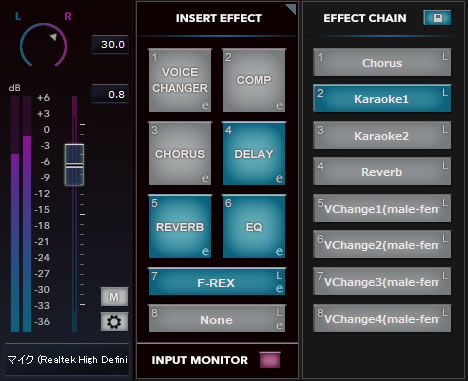468x381 pixels.
Task: Select the Karaoke1 effect chain preset
Action: tap(382, 99)
